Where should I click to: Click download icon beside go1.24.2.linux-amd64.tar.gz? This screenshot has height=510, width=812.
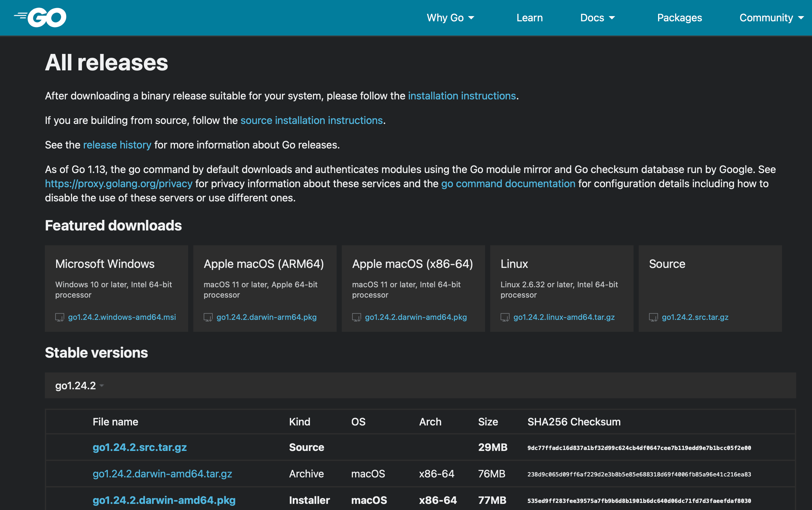[505, 317]
